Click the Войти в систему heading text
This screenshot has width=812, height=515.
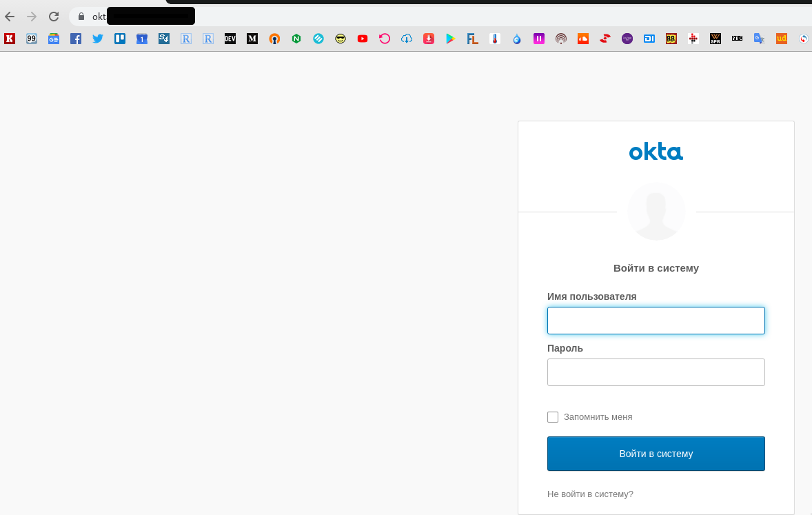(x=656, y=268)
